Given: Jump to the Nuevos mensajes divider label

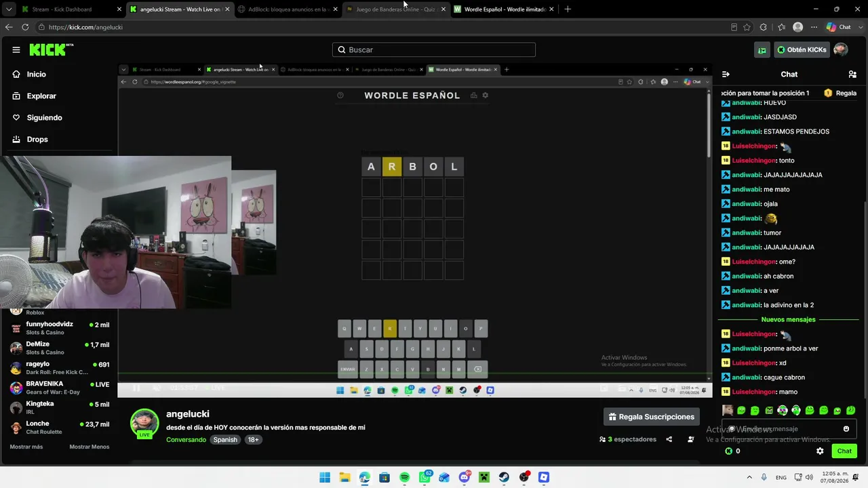Looking at the screenshot, I should click(x=789, y=319).
